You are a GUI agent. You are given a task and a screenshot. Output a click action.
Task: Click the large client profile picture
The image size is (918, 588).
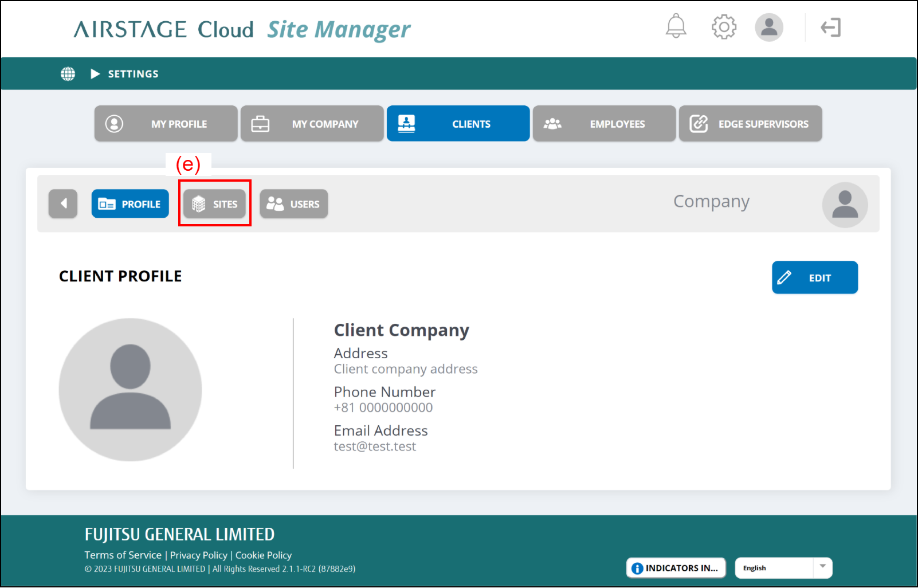[130, 390]
